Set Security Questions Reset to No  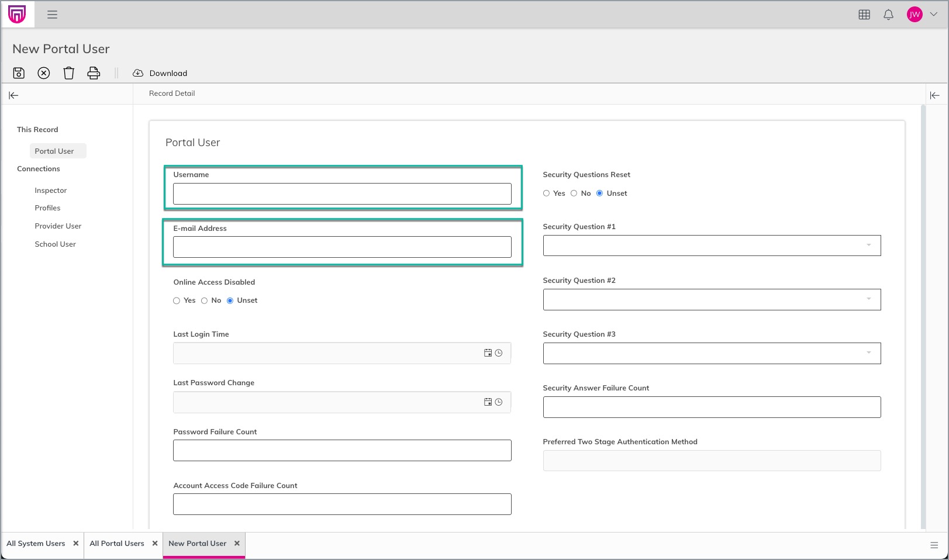click(x=574, y=193)
